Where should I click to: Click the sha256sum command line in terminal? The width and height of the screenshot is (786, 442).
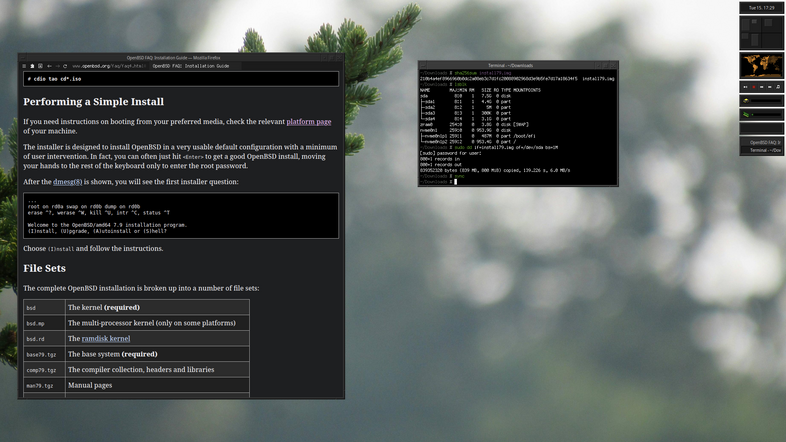(x=465, y=73)
